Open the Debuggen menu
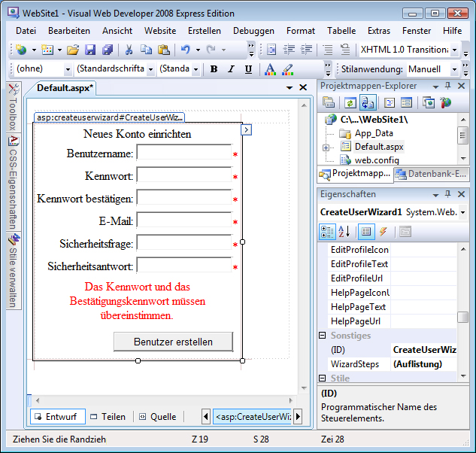 coord(253,31)
